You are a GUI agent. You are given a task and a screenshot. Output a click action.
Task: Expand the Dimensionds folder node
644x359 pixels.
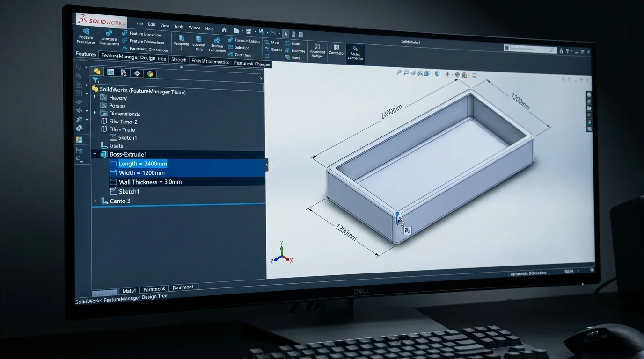pos(95,113)
